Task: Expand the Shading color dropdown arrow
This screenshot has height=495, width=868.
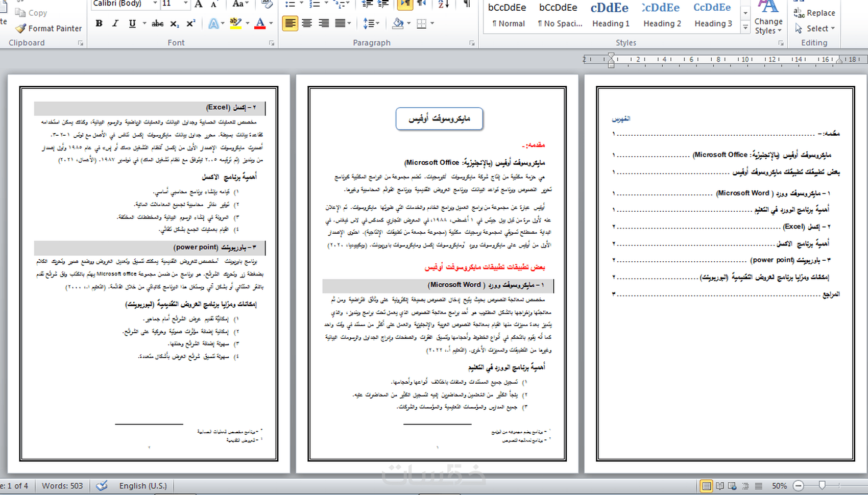Action: (409, 23)
